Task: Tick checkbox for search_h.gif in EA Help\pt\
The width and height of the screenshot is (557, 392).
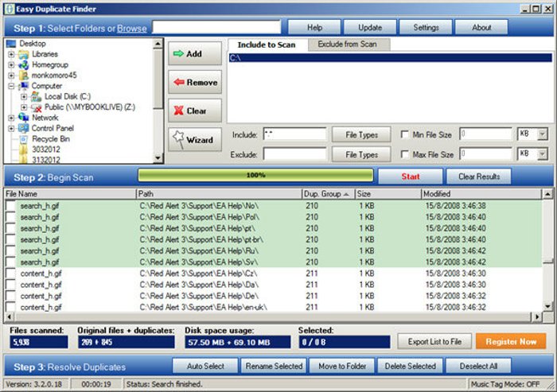Action: pos(10,228)
